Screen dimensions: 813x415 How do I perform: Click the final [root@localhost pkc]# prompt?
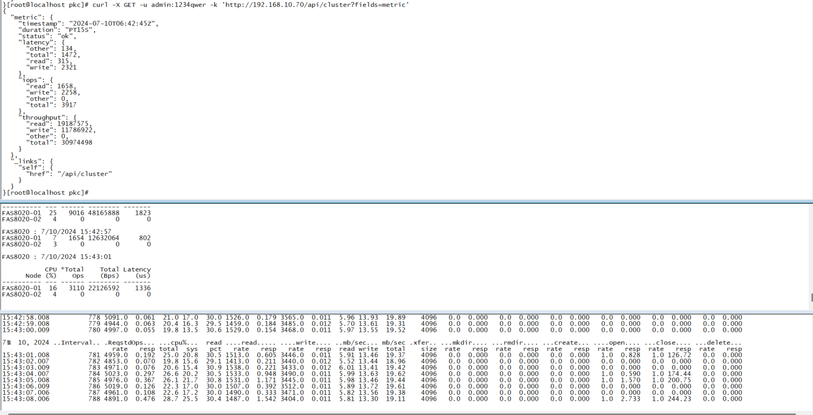[46, 192]
